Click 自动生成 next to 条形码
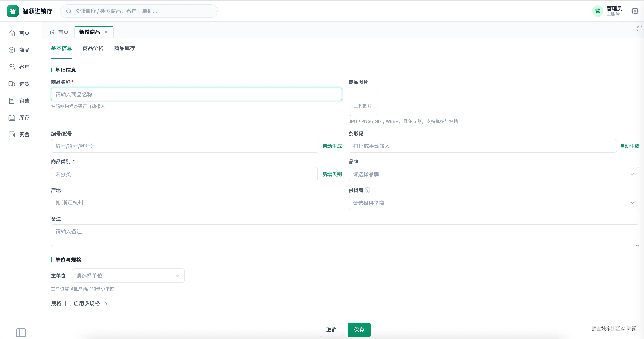The image size is (644, 339). (630, 146)
